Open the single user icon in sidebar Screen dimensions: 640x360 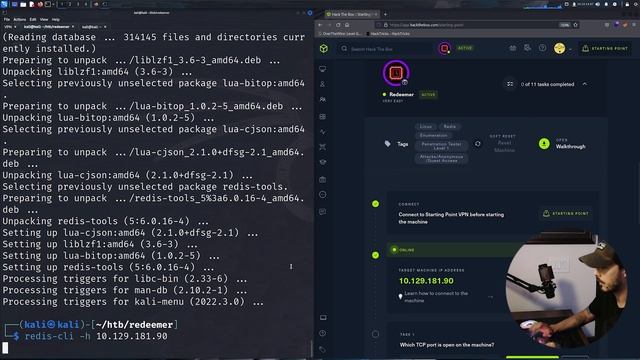pos(322,84)
